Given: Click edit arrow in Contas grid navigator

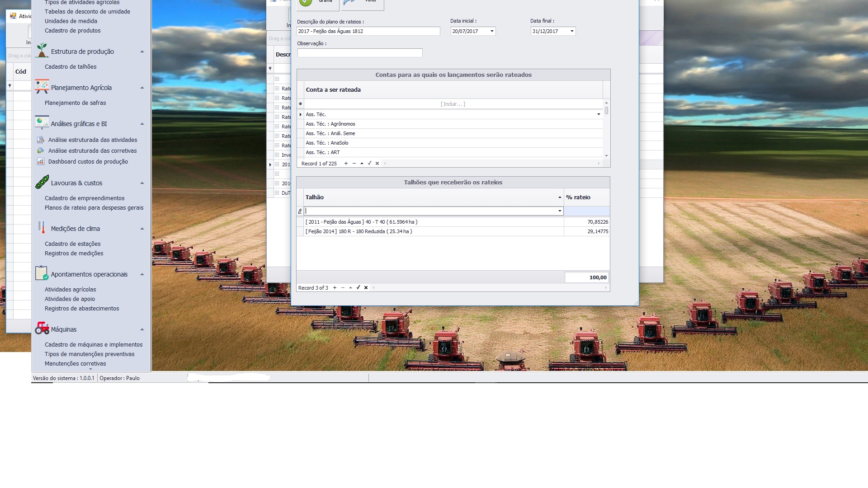Looking at the screenshot, I should click(x=362, y=164).
